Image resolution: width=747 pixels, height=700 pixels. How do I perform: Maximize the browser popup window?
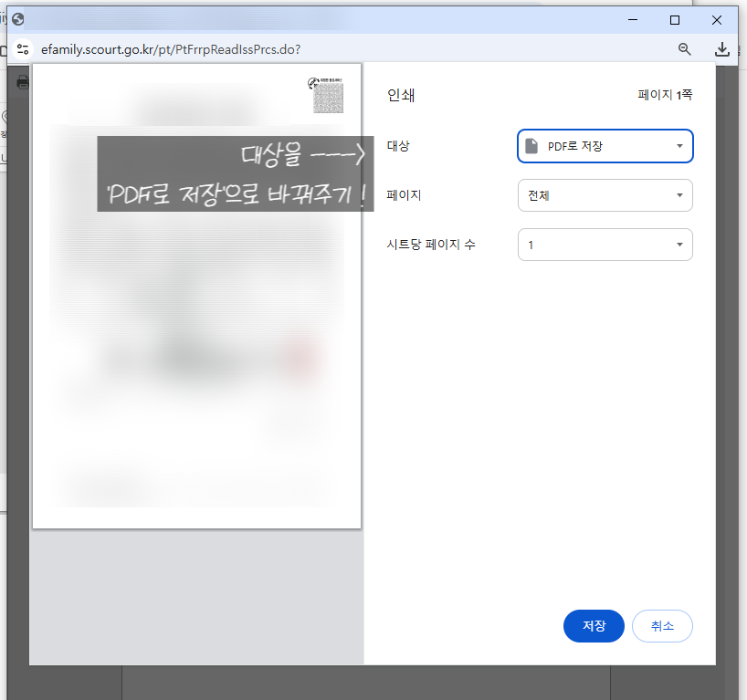(675, 20)
